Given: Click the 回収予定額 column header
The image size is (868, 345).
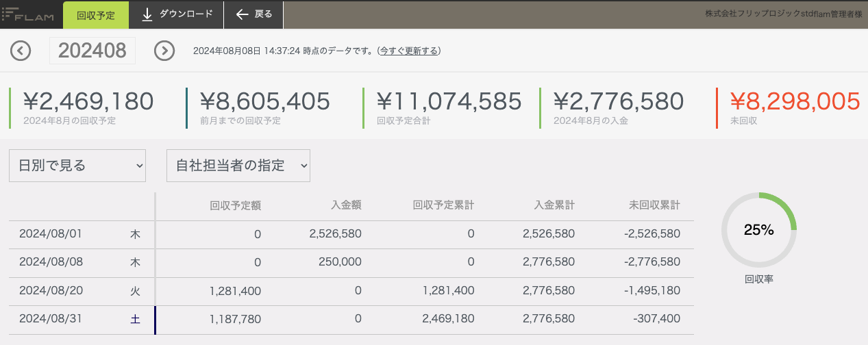Looking at the screenshot, I should (235, 205).
